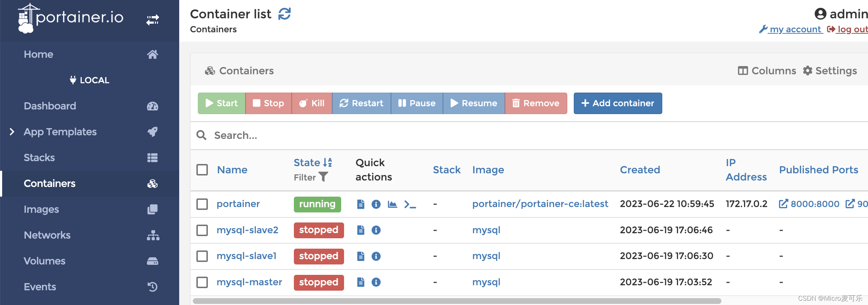The width and height of the screenshot is (868, 305).
Task: Click the Resume button
Action: [474, 103]
